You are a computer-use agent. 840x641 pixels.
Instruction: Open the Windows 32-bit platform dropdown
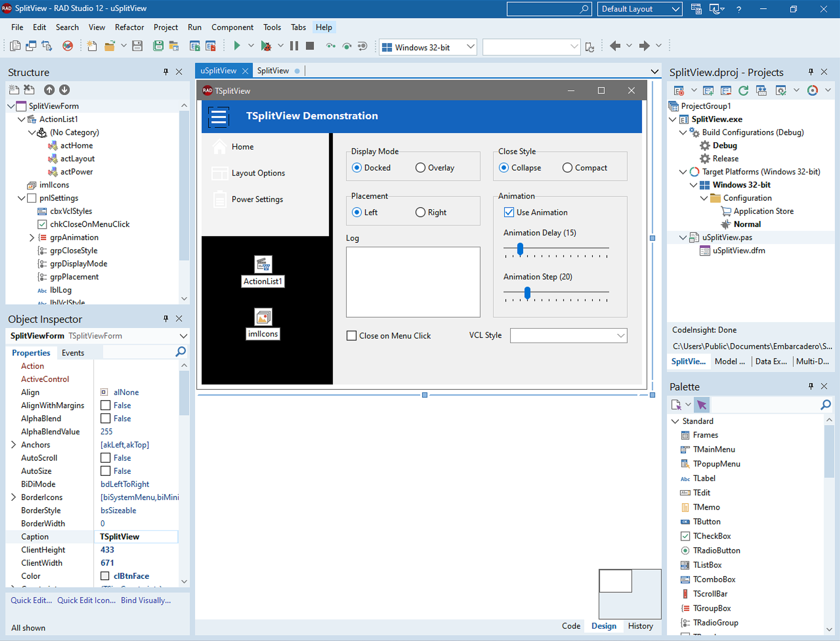pos(470,47)
